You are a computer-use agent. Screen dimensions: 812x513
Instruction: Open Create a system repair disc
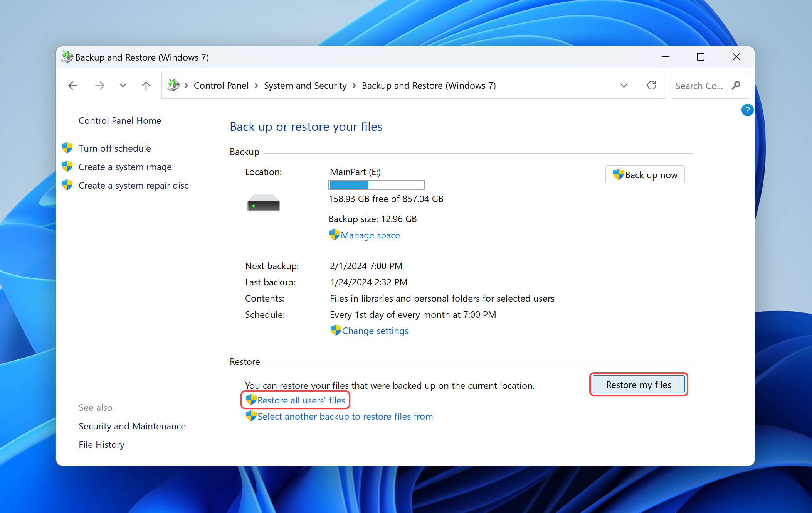point(133,186)
